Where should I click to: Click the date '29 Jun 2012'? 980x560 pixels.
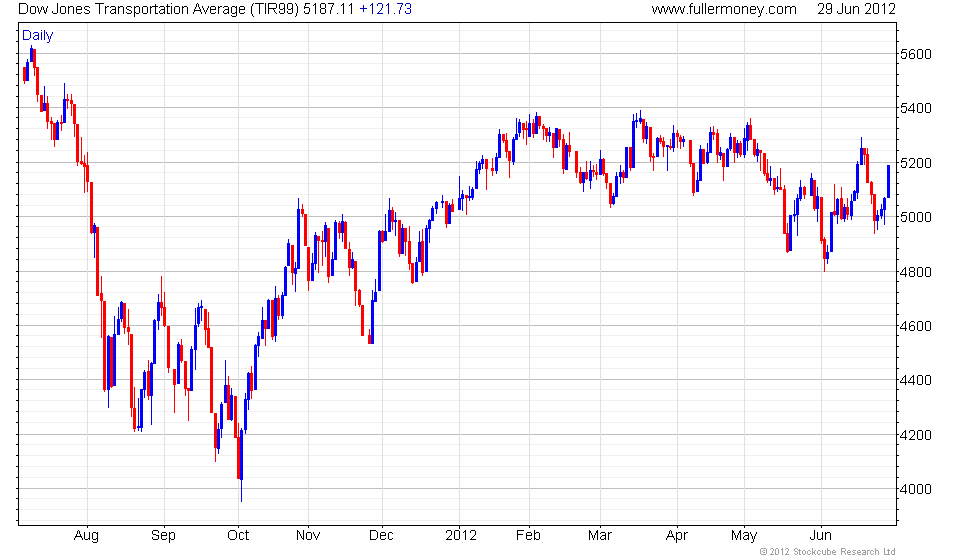click(x=856, y=9)
